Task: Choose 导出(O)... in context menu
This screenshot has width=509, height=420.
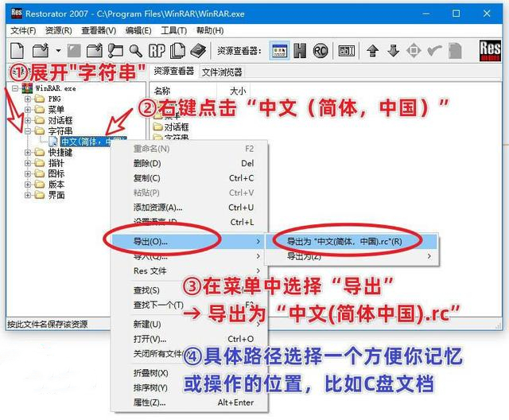Action: 190,241
